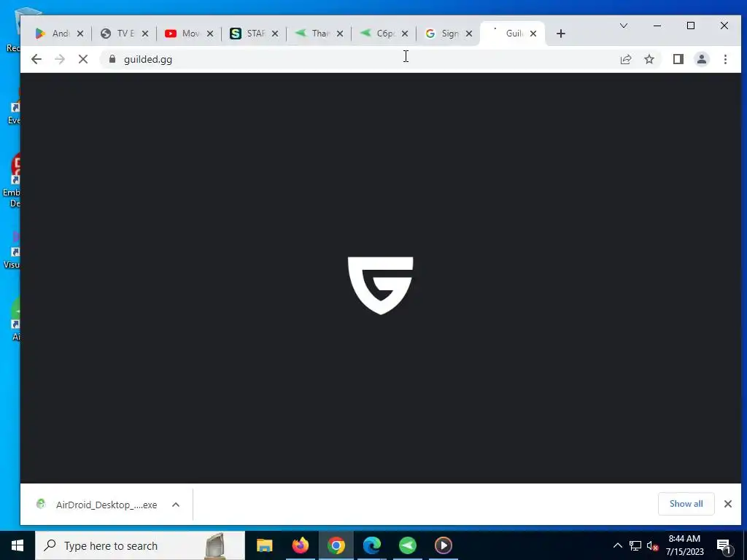The image size is (747, 560).
Task: Close the downloads bar
Action: (727, 504)
